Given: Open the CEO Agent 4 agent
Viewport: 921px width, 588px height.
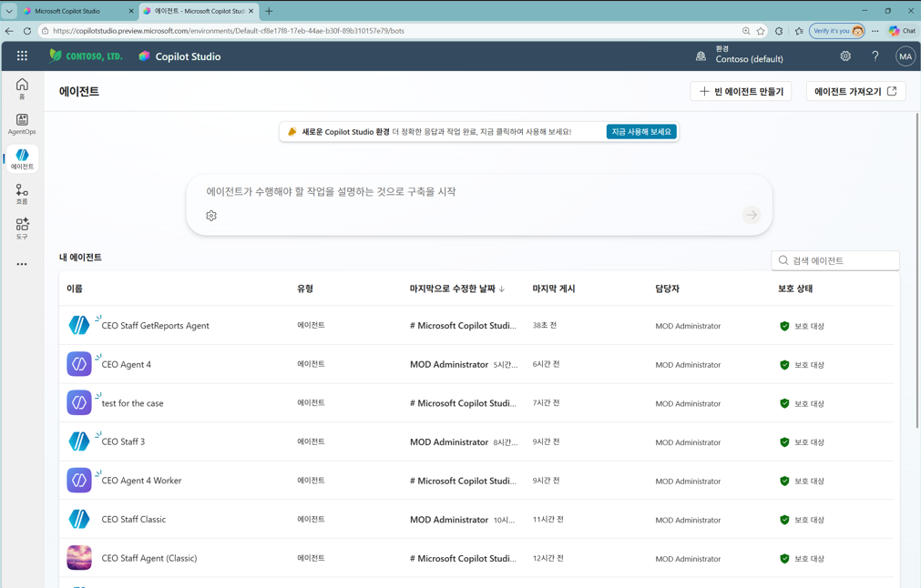Looking at the screenshot, I should tap(127, 364).
